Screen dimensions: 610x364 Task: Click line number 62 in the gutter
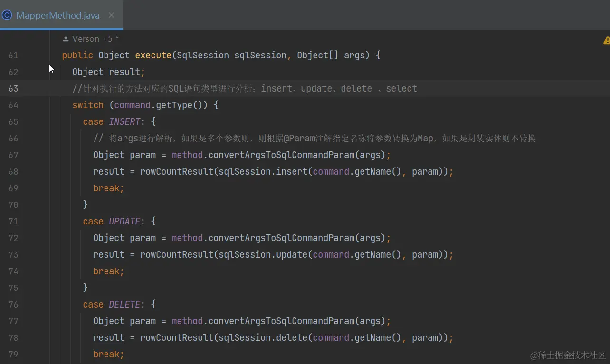point(13,72)
